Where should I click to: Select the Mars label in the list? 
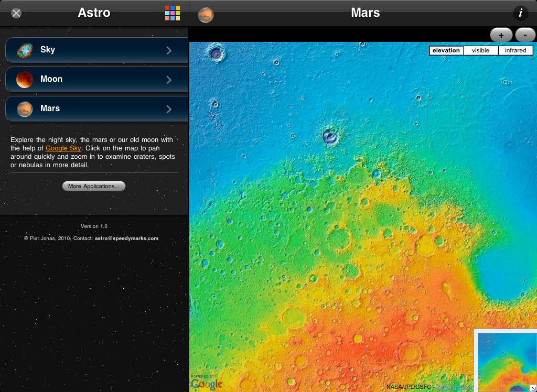pos(50,108)
